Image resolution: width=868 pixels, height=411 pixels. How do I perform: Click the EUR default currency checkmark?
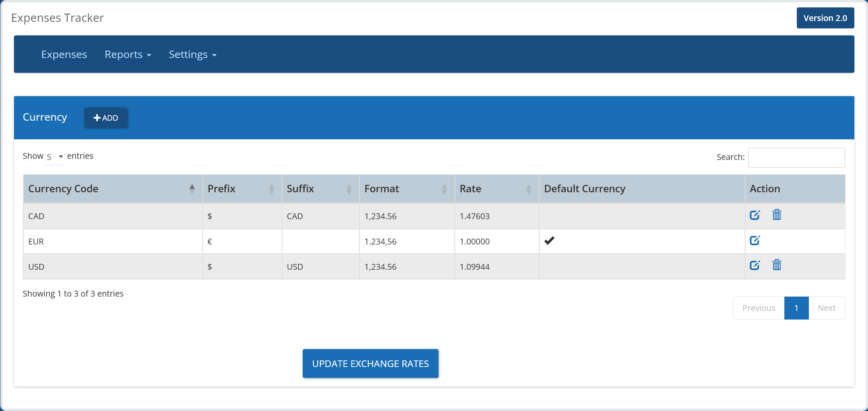click(x=549, y=241)
